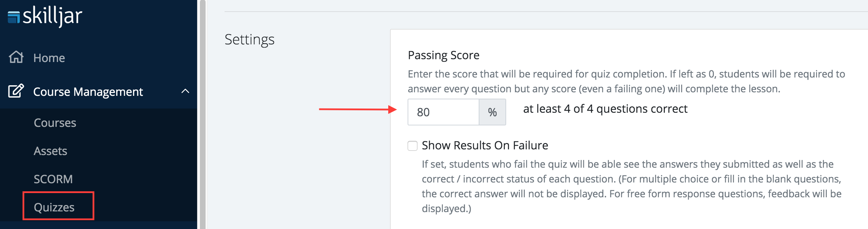Go to Assets in the sidebar
This screenshot has width=868, height=229.
50,151
